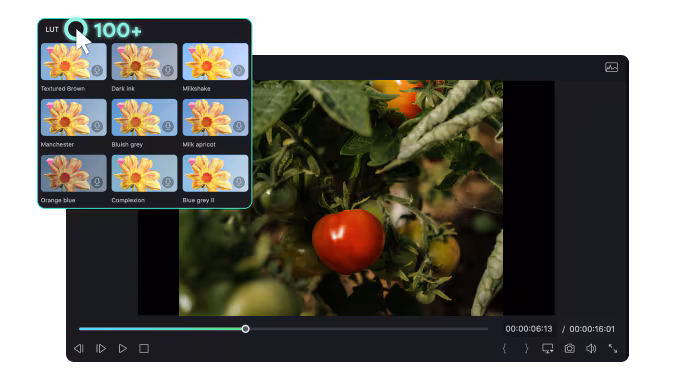Image resolution: width=690 pixels, height=390 pixels.
Task: Step forward one frame
Action: [101, 349]
